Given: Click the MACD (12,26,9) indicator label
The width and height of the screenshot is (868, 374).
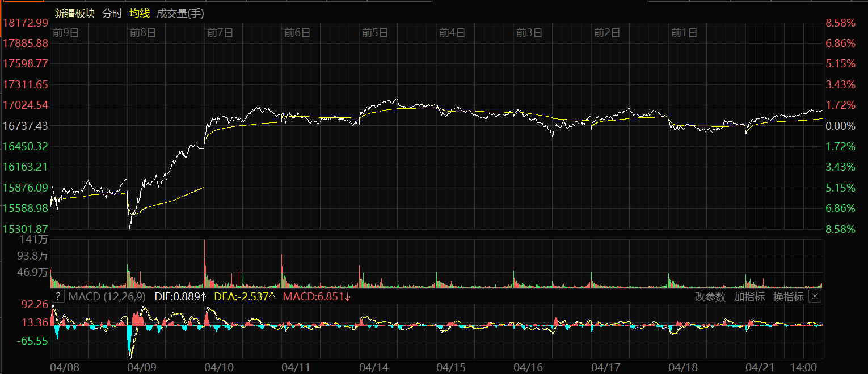Looking at the screenshot, I should 107,297.
